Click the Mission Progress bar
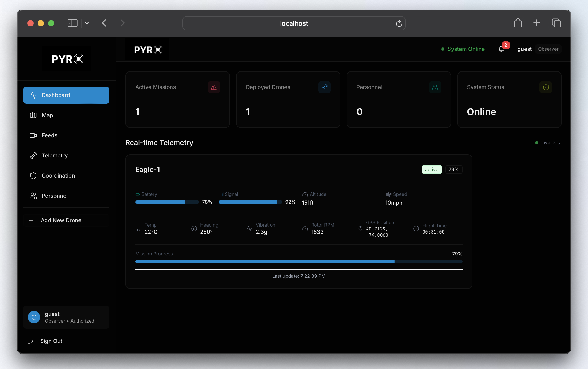588x369 pixels. point(299,262)
